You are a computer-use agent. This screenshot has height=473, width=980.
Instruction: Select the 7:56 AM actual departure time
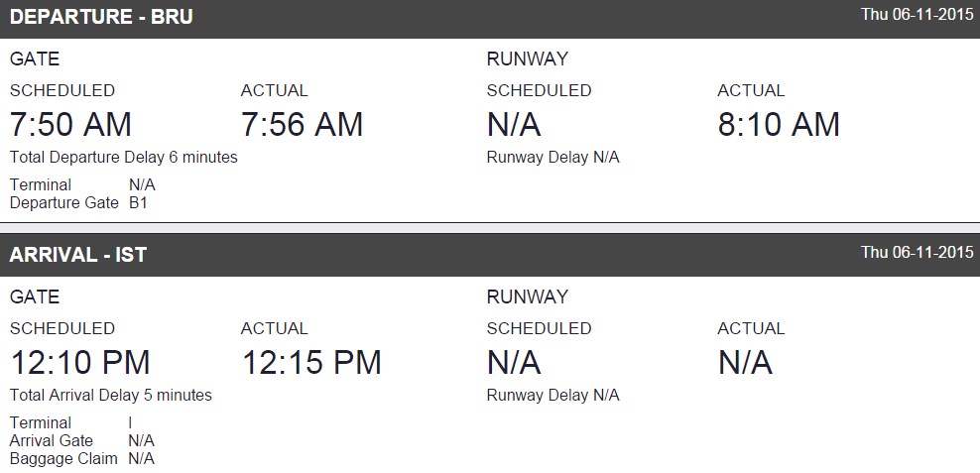(302, 124)
